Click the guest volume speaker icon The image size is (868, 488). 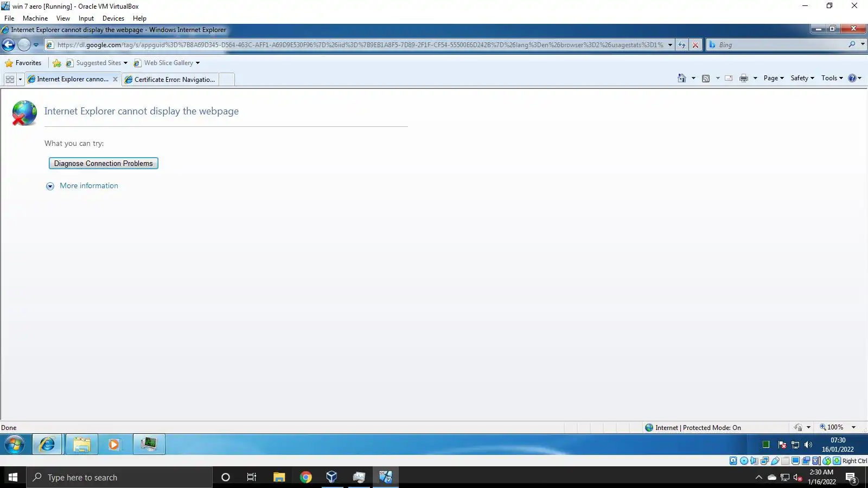[808, 445]
